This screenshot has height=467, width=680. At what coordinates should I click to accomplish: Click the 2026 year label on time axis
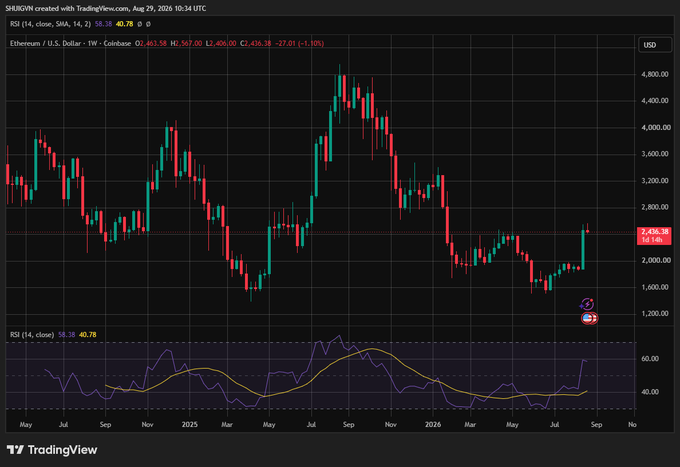pos(433,425)
